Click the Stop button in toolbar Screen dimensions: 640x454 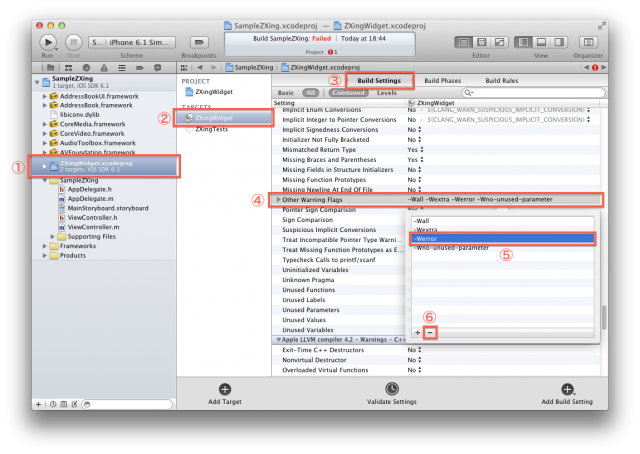coord(73,42)
